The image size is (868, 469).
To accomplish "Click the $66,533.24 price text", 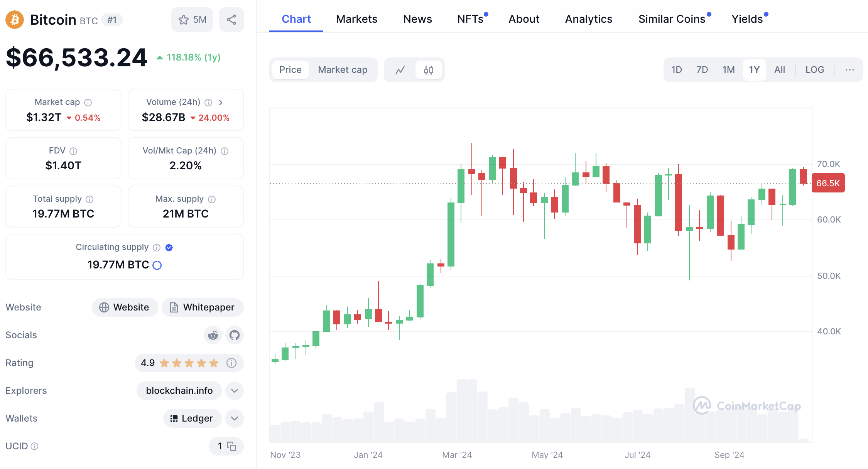I will pyautogui.click(x=76, y=57).
